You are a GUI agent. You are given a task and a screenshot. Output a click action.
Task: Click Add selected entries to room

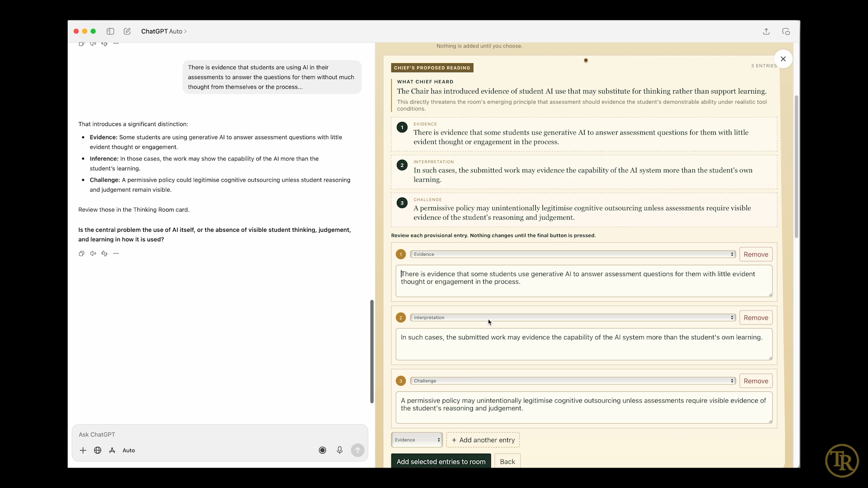pyautogui.click(x=441, y=461)
